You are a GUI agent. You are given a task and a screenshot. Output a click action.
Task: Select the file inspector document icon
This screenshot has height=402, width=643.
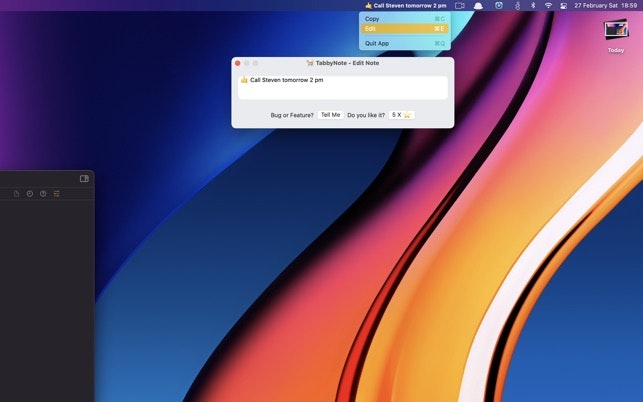[x=16, y=194]
